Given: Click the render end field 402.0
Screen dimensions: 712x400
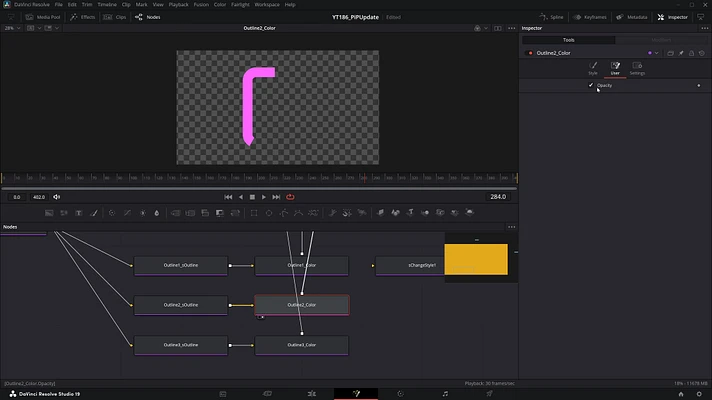Looking at the screenshot, I should point(39,197).
